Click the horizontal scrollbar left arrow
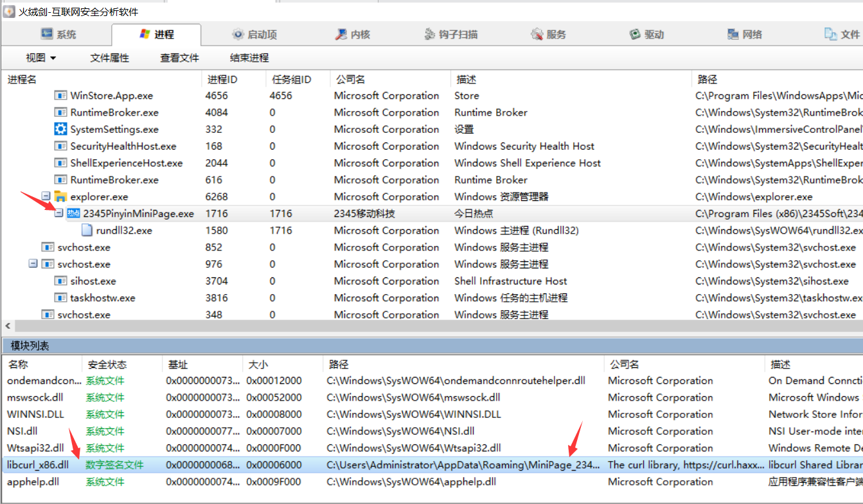Screen dimensions: 863x504 pyautogui.click(x=8, y=326)
